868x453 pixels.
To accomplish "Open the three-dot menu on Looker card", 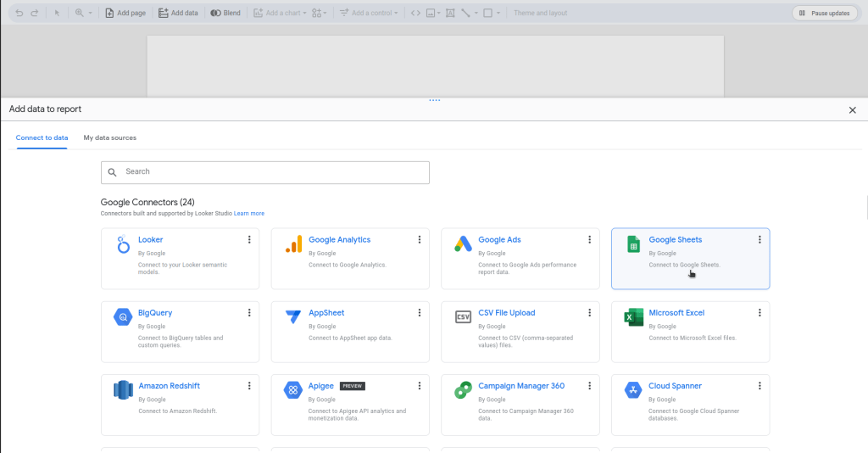I will click(249, 240).
